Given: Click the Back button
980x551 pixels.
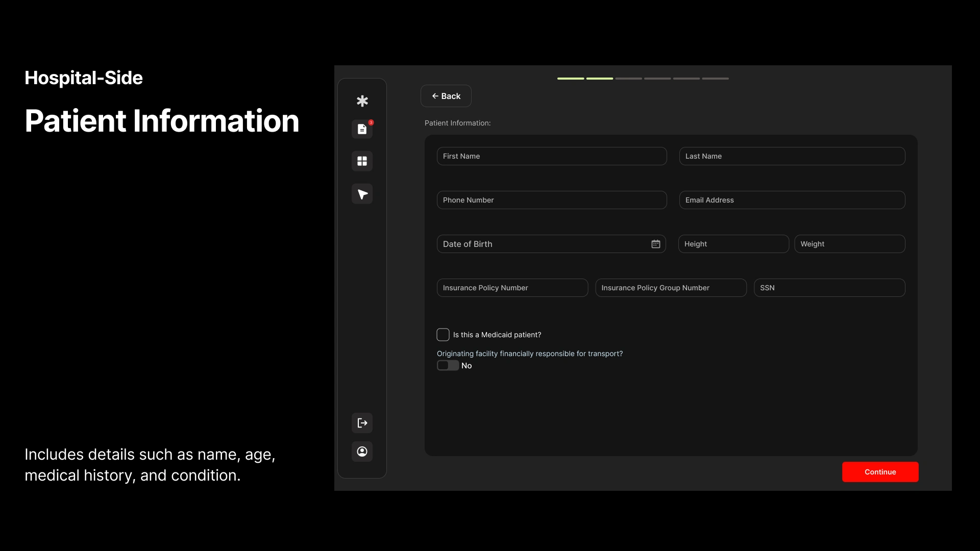Looking at the screenshot, I should (x=446, y=96).
